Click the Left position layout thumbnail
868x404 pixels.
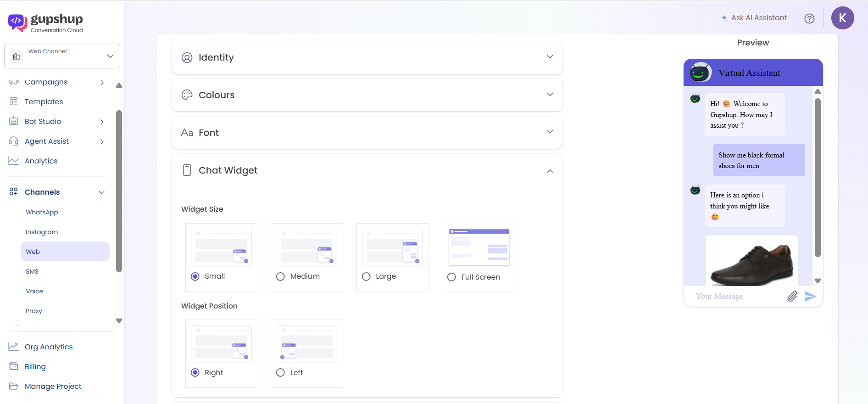pos(306,343)
